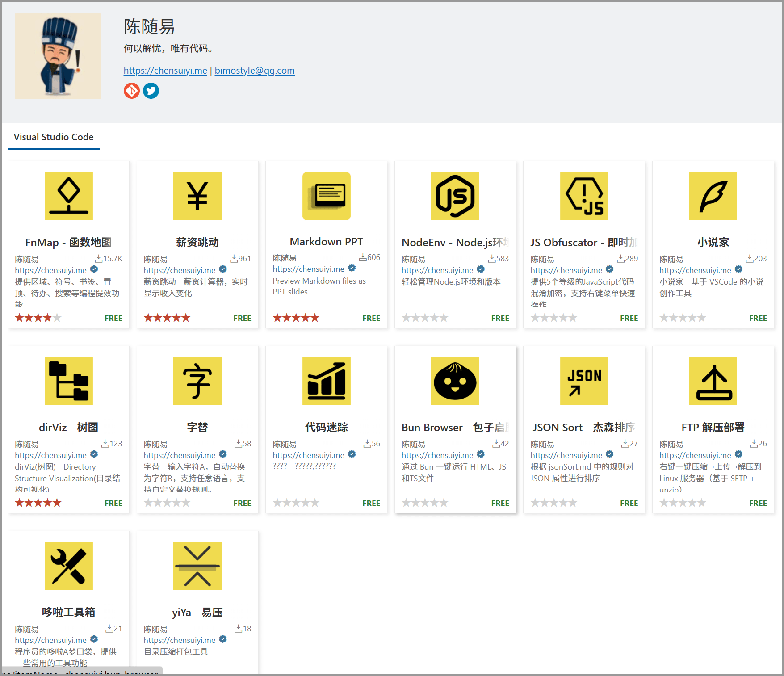The height and width of the screenshot is (676, 784).
Task: Click the 小说家 extension title
Action: pyautogui.click(x=713, y=243)
